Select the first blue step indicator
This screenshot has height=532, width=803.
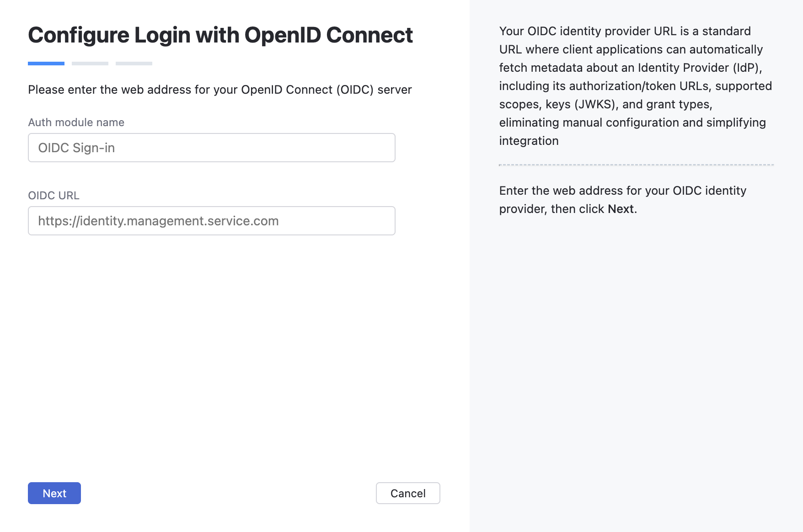tap(46, 63)
